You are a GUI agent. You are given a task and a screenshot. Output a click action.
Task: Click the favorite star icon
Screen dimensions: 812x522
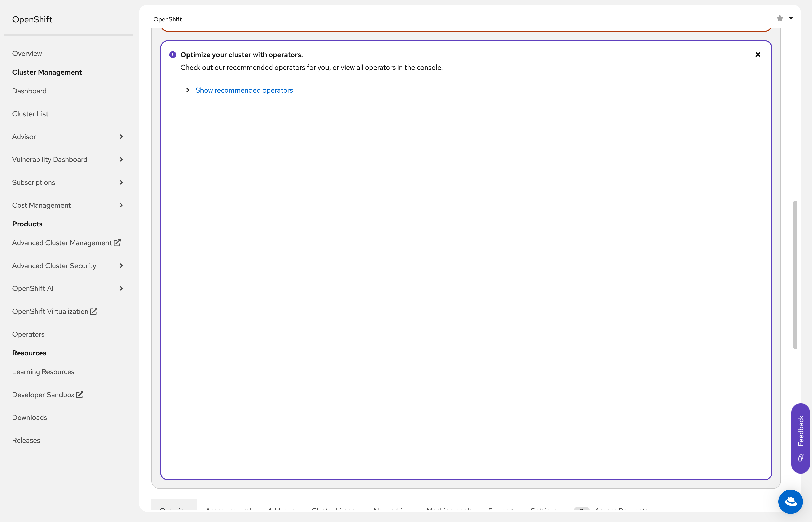pyautogui.click(x=780, y=18)
